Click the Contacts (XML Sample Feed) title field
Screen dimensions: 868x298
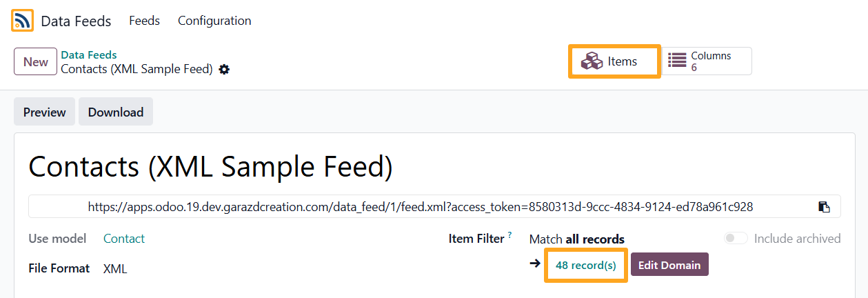click(210, 168)
